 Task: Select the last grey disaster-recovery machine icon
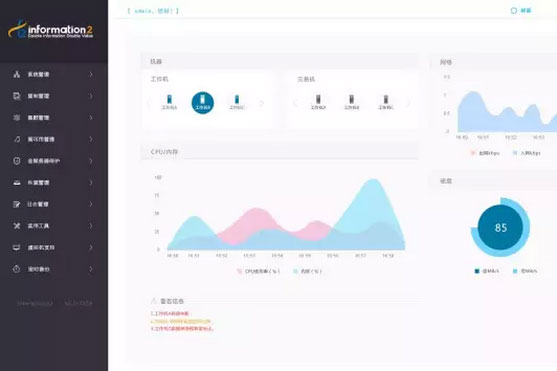[386, 102]
